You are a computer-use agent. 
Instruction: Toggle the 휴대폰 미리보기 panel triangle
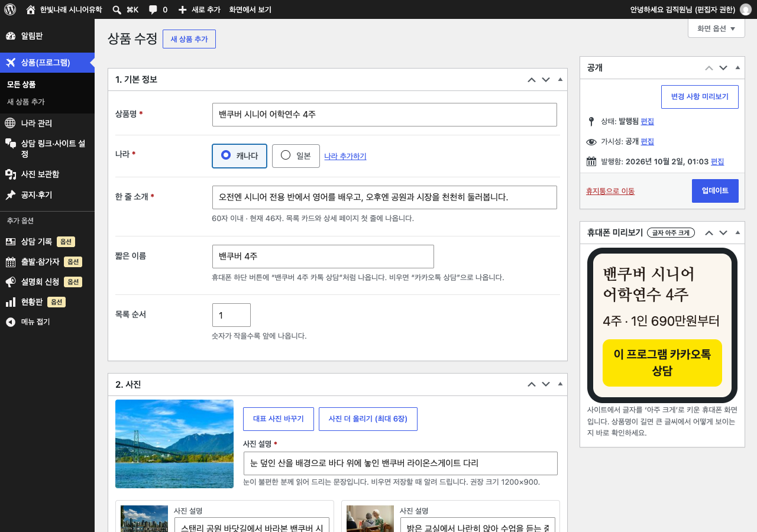[x=737, y=232]
